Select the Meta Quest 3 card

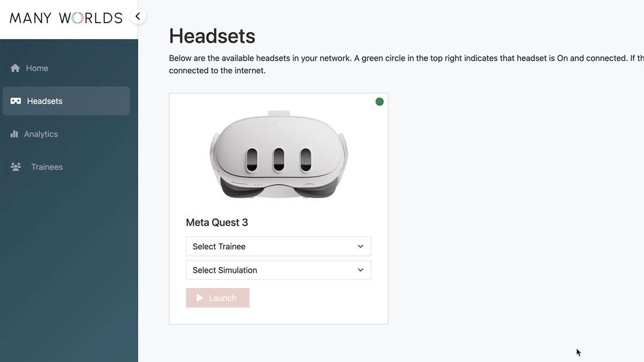click(279, 208)
